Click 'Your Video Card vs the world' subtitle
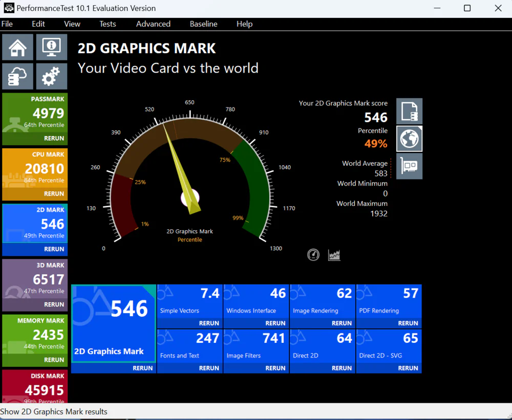This screenshot has width=512, height=420. click(168, 68)
